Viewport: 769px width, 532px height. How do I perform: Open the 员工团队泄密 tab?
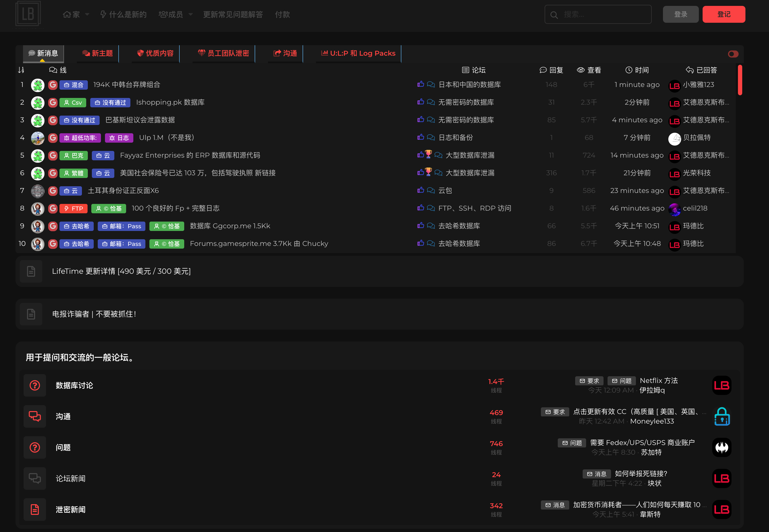point(223,53)
